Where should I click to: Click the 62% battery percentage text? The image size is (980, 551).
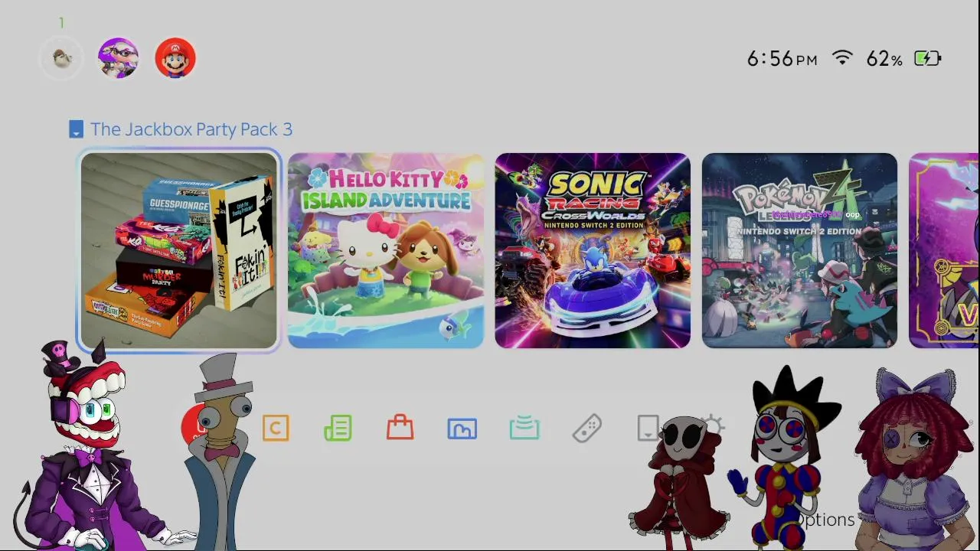pyautogui.click(x=884, y=59)
